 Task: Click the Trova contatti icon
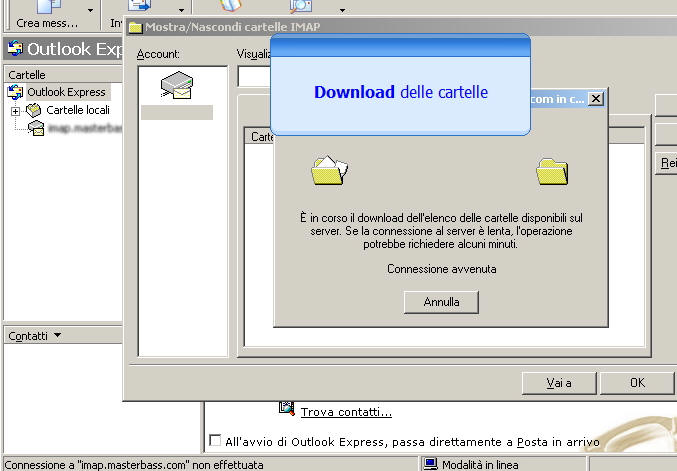coord(286,408)
